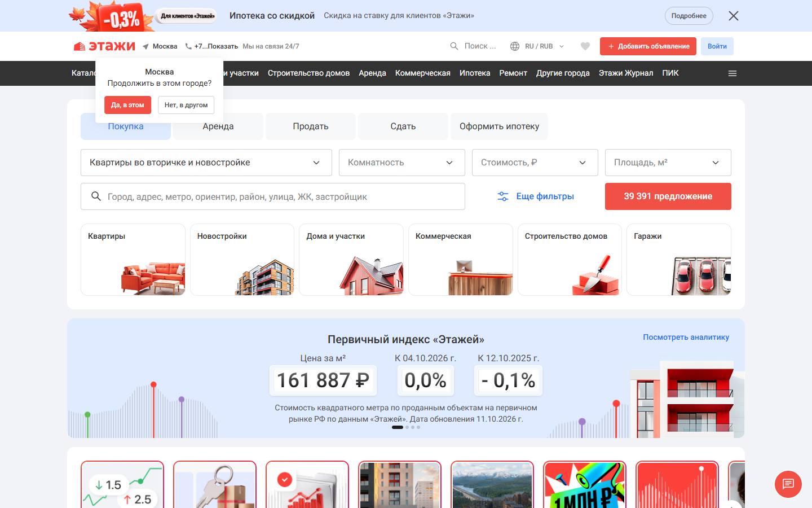This screenshot has height=508, width=812.
Task: Click the location arrow icon near Москва
Action: 145,46
